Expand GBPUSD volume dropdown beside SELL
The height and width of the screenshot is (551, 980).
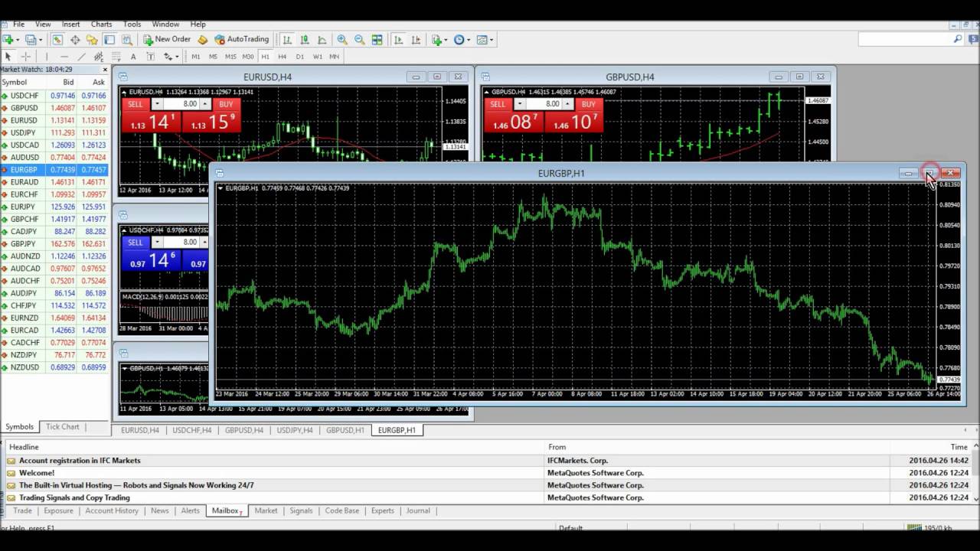520,104
